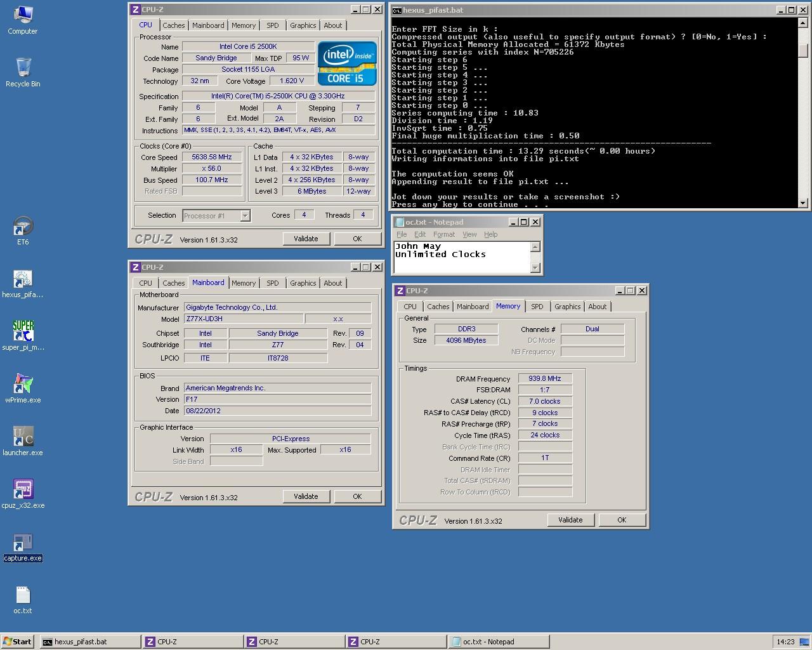Open Caches tab in the Memory CPU-Z window
The image size is (812, 650).
[438, 307]
